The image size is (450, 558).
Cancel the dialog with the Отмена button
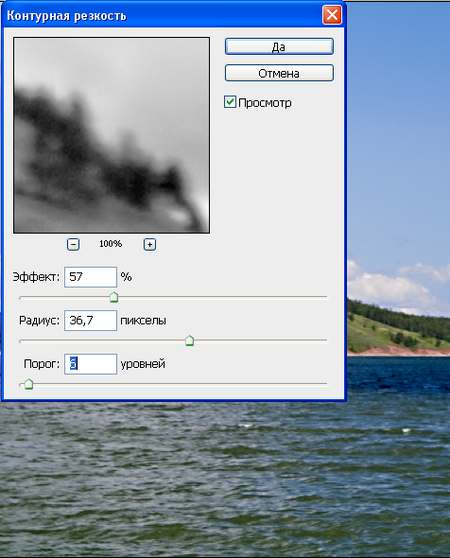click(279, 73)
